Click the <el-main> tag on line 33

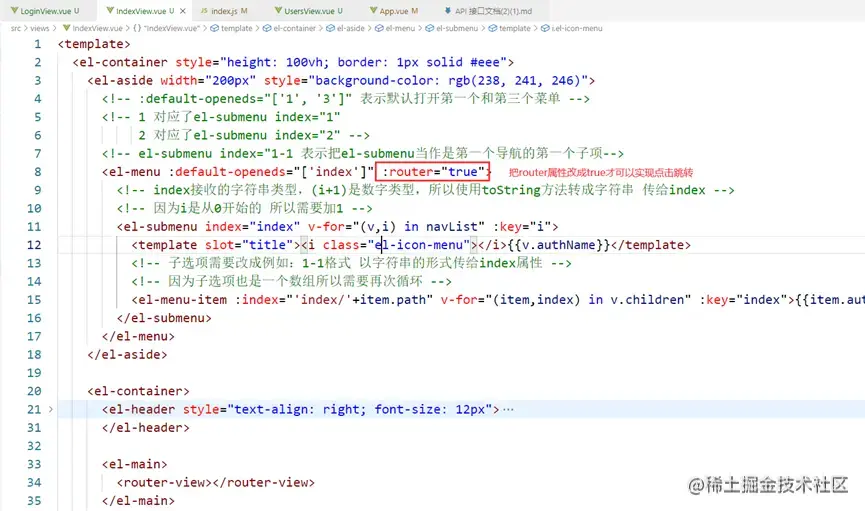click(135, 464)
